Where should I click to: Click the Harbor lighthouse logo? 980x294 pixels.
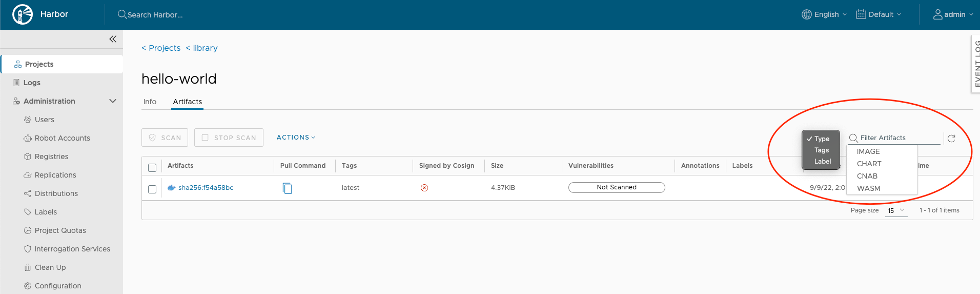[23, 14]
